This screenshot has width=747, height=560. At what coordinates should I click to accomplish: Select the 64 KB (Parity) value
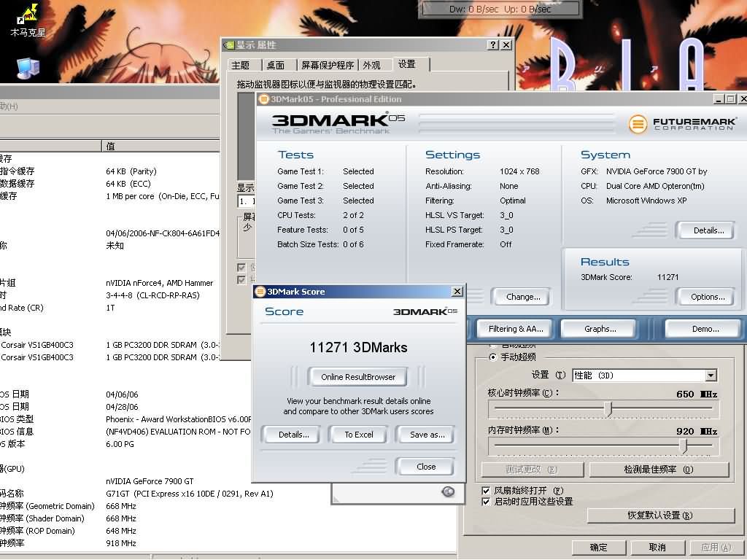[x=131, y=171]
